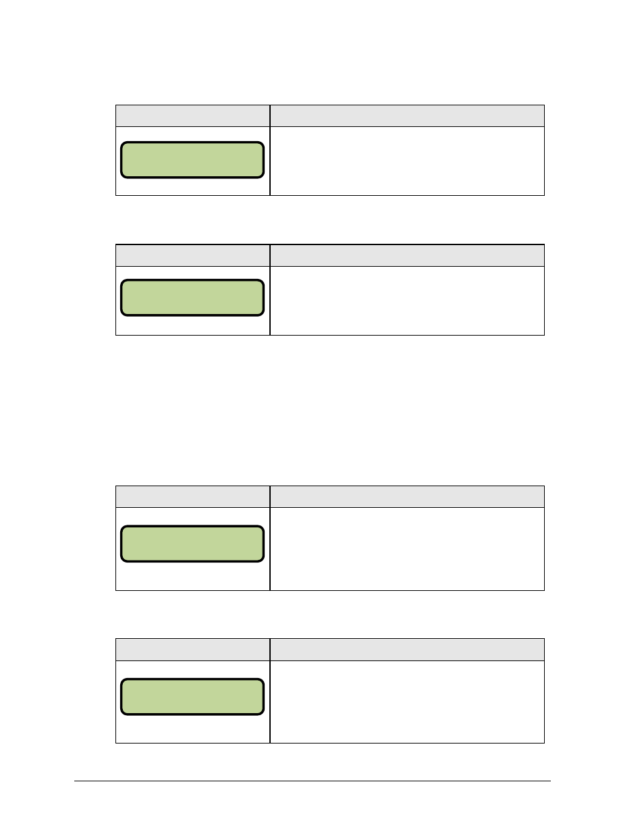This screenshot has height=834, width=644.
Task: Click white space under fourth table's LCD box
Action: [192, 729]
